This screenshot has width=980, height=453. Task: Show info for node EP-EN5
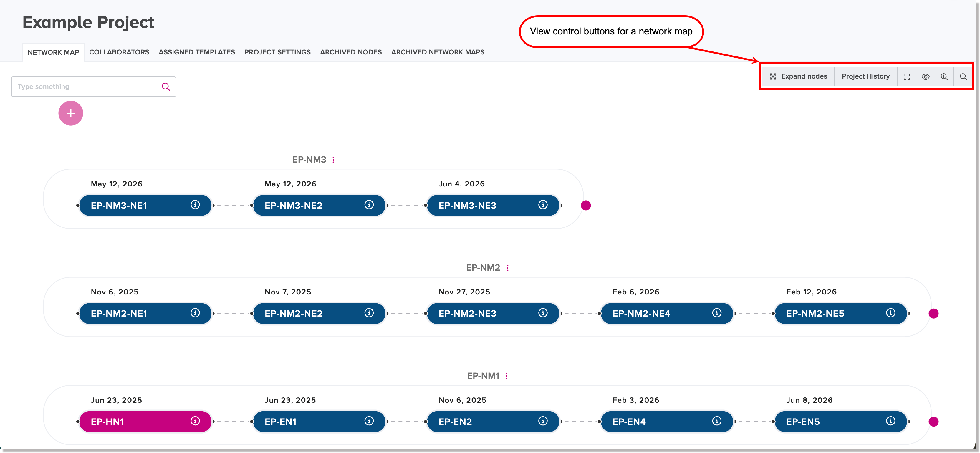890,421
